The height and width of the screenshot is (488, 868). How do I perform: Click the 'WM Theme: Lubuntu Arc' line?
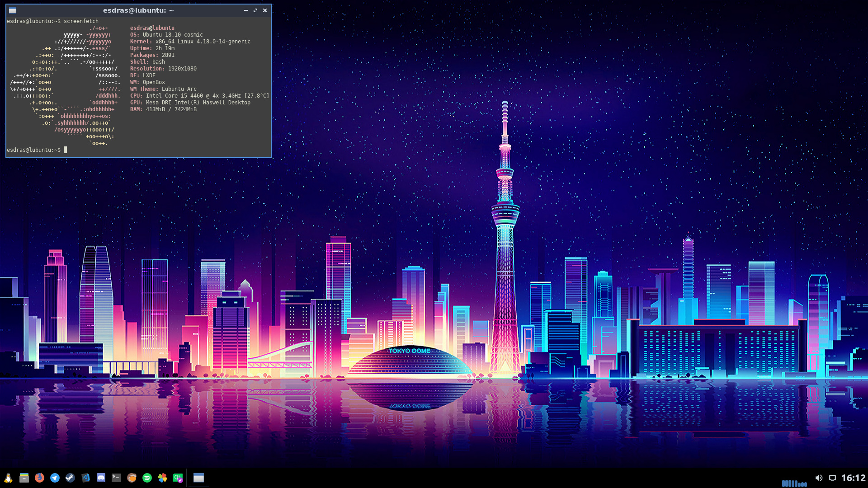tap(163, 89)
